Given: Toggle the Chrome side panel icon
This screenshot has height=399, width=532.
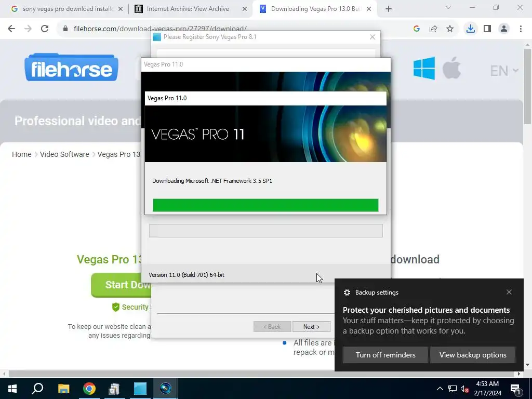Looking at the screenshot, I should click(x=487, y=29).
